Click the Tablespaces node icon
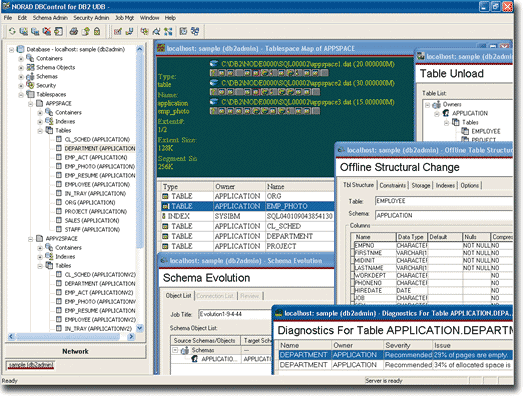This screenshot has height=398, width=525. pyautogui.click(x=30, y=94)
